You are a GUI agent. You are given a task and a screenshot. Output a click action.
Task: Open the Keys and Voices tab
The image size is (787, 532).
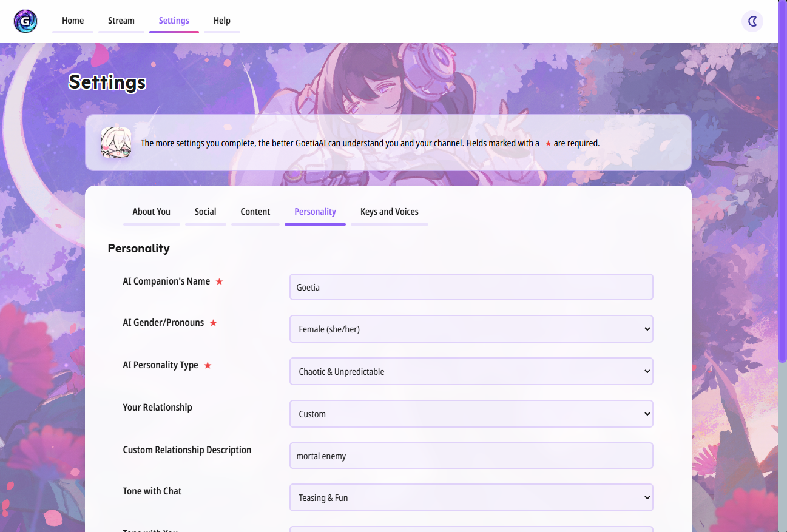pos(389,212)
